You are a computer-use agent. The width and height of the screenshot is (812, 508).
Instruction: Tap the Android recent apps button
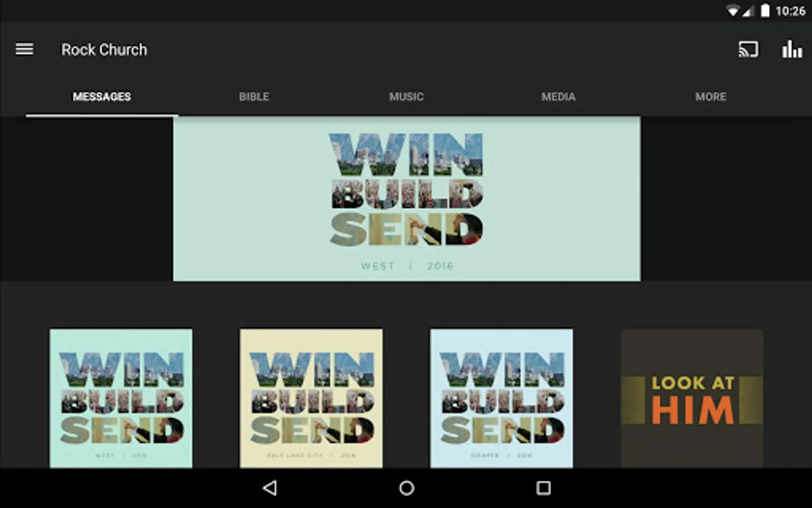543,488
